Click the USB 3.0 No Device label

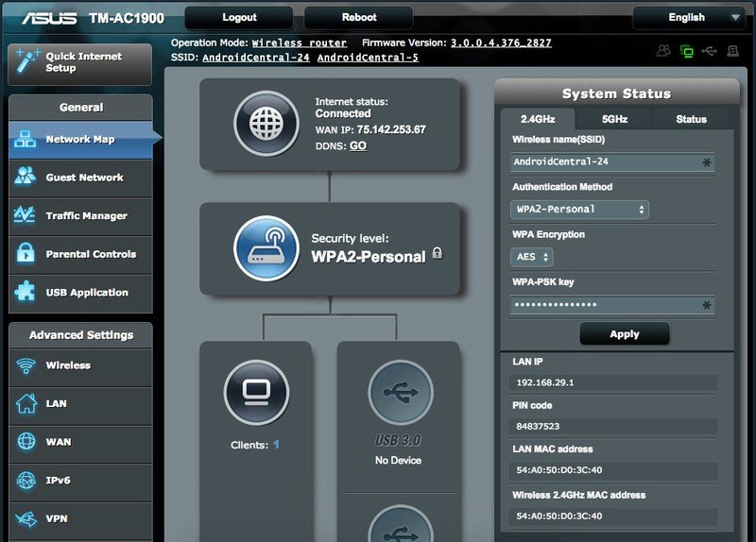(398, 461)
